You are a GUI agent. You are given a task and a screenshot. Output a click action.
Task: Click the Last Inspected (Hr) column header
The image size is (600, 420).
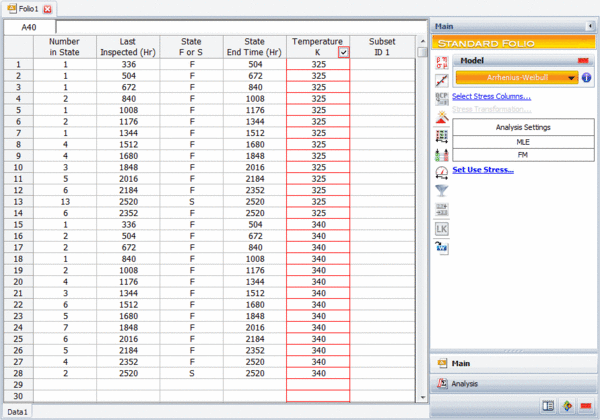coord(128,47)
